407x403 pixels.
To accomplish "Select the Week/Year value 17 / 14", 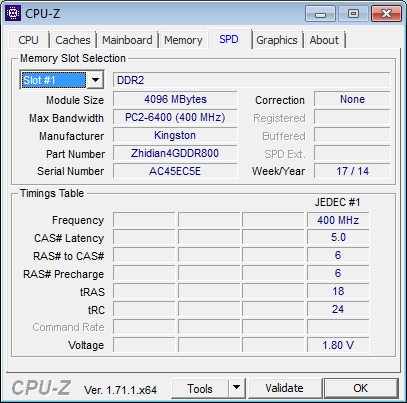I will click(x=352, y=171).
